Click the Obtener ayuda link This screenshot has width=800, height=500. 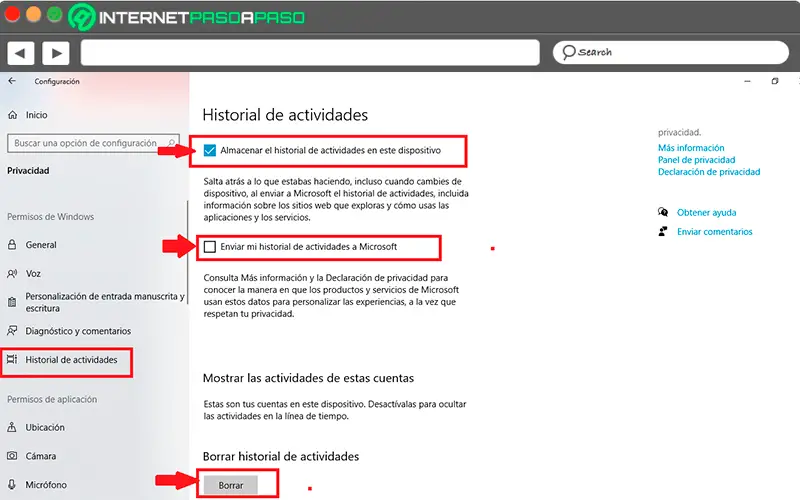(706, 212)
